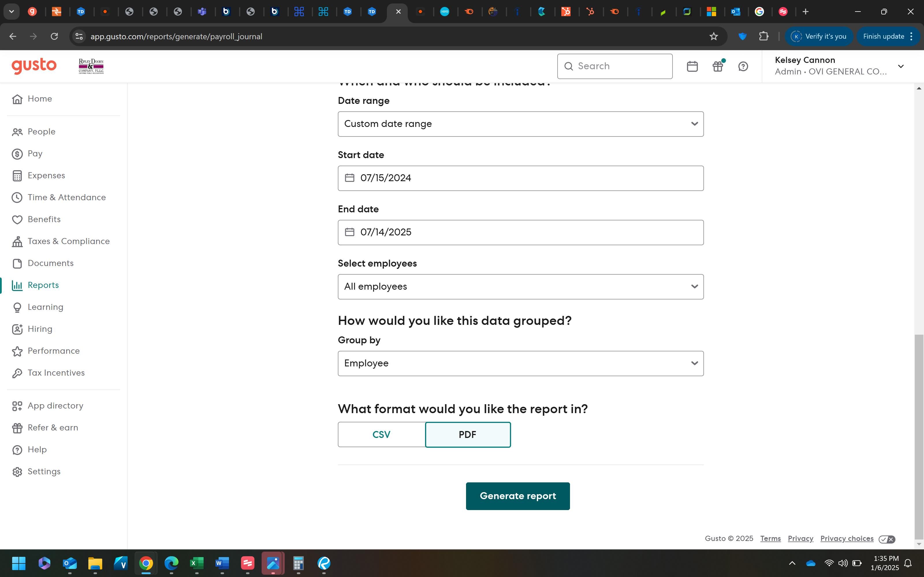Screen dimensions: 924x577
Task: Click the gift rewards icon
Action: point(718,66)
